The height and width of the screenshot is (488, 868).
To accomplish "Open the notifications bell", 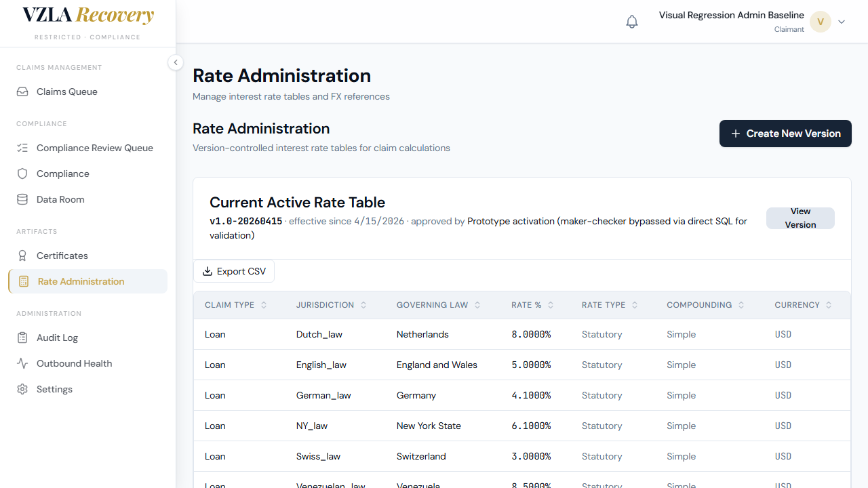I will point(632,22).
